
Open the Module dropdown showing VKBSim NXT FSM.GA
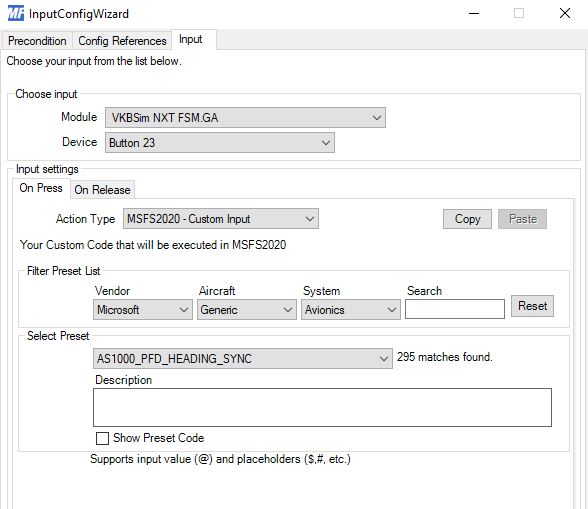(245, 118)
